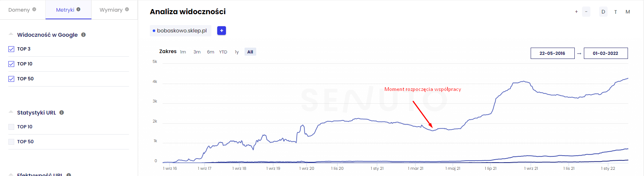Click the info icon beside Wymiary tab
The image size is (644, 176).
click(127, 9)
